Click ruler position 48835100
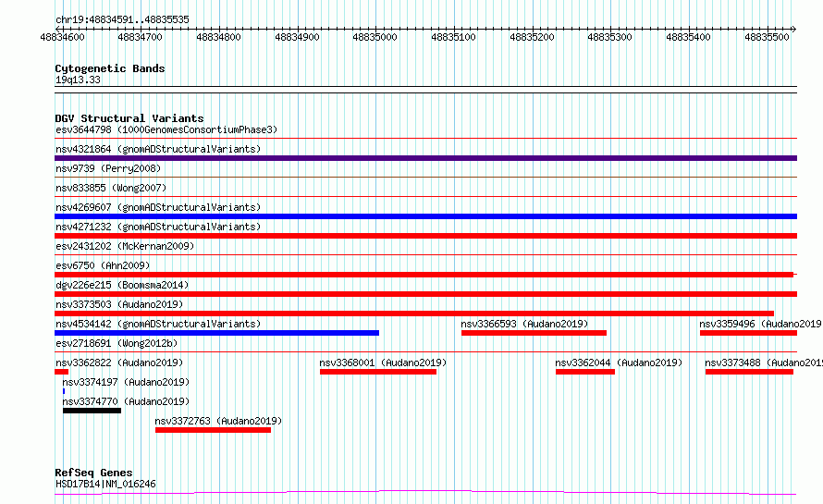 point(453,37)
